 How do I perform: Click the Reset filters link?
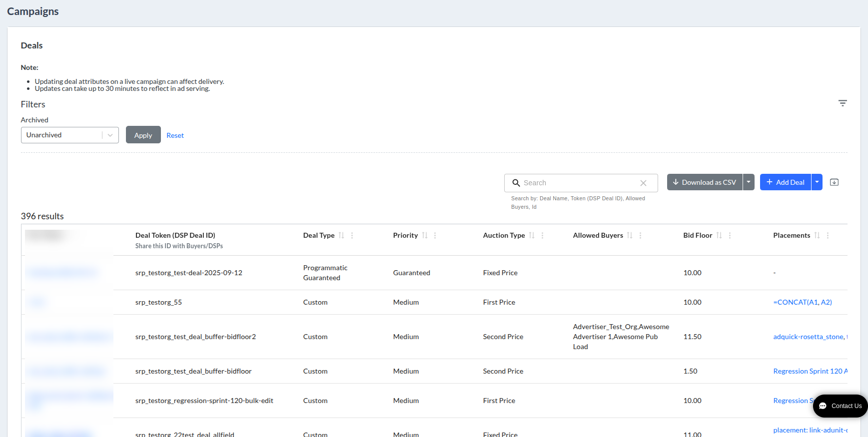pyautogui.click(x=175, y=135)
